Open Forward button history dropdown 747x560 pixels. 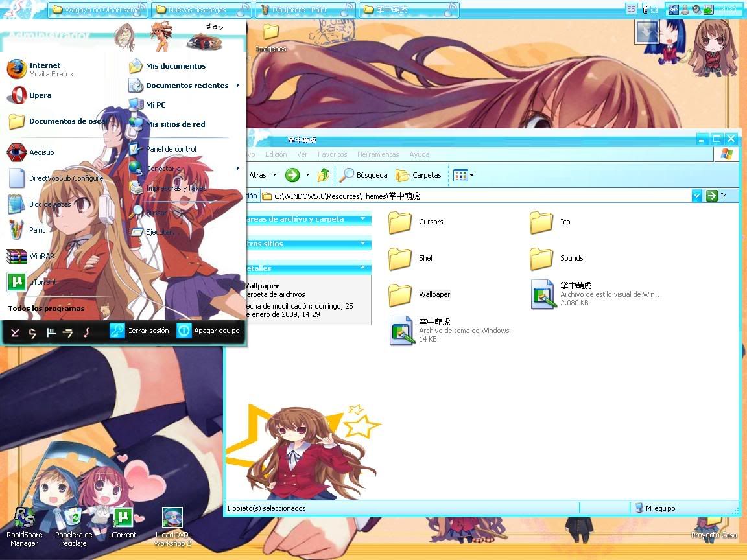(x=307, y=175)
